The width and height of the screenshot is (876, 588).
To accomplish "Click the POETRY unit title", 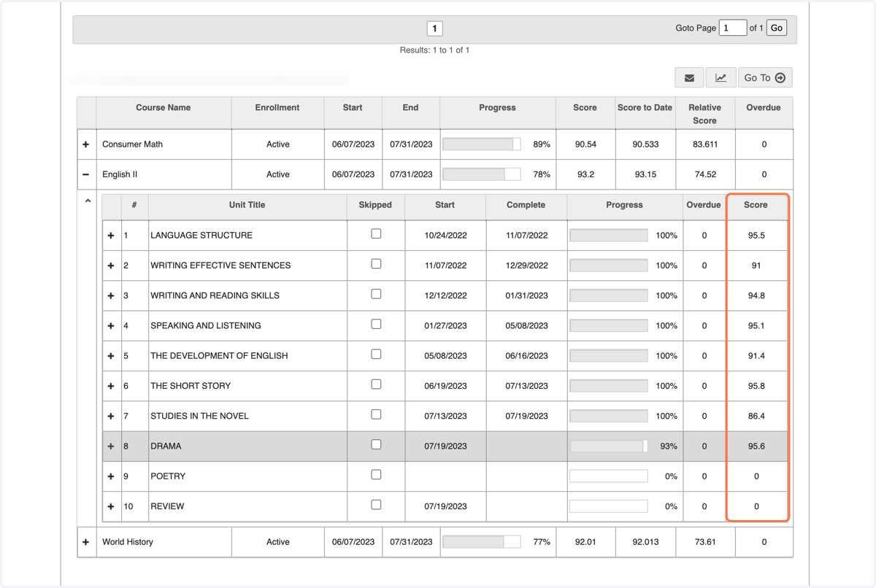I will [168, 476].
